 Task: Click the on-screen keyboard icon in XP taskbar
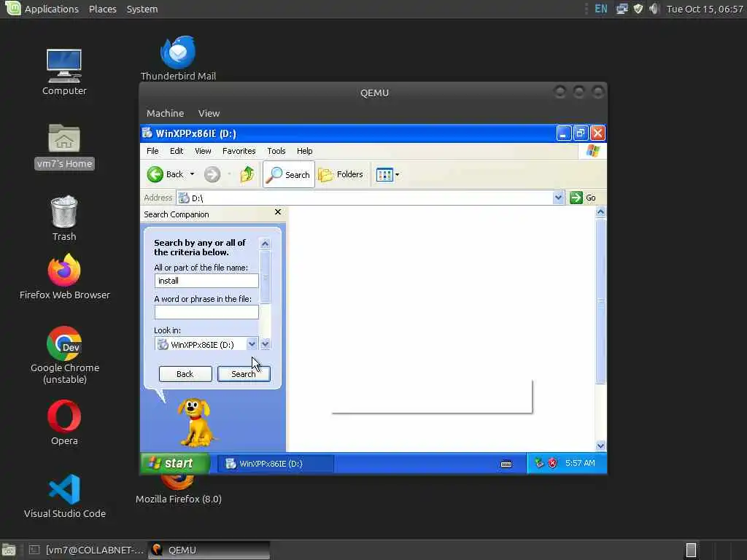click(x=506, y=463)
